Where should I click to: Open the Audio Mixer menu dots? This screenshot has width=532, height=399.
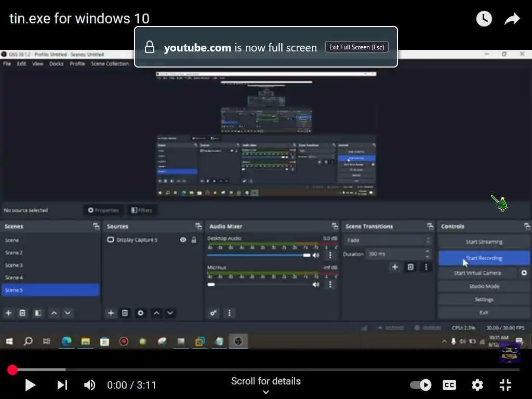[229, 313]
